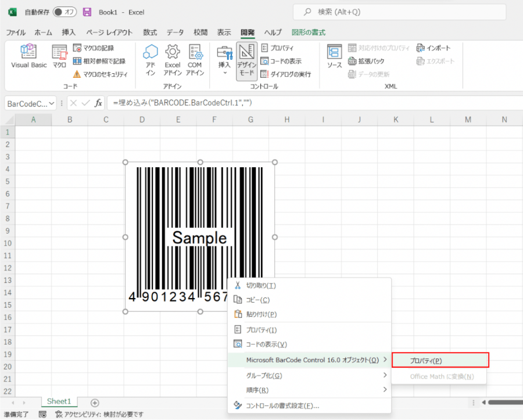Open Excel アドイン manager
The image size is (523, 420).
173,60
